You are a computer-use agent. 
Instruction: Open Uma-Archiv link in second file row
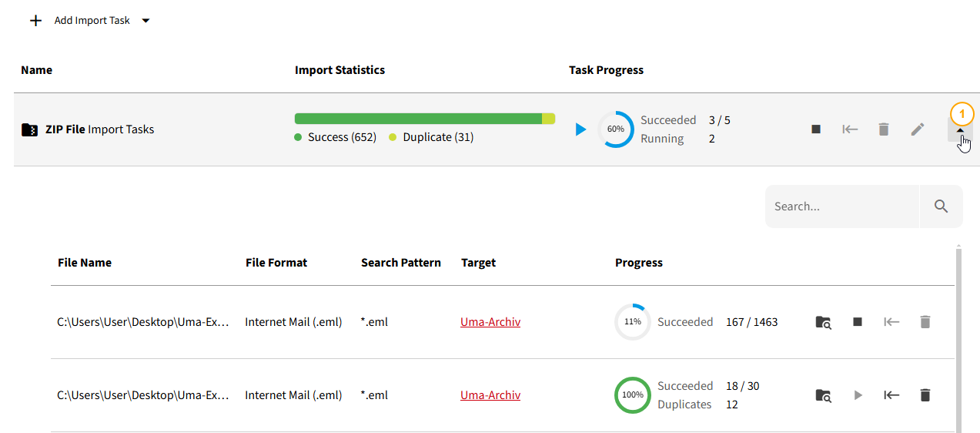(490, 395)
